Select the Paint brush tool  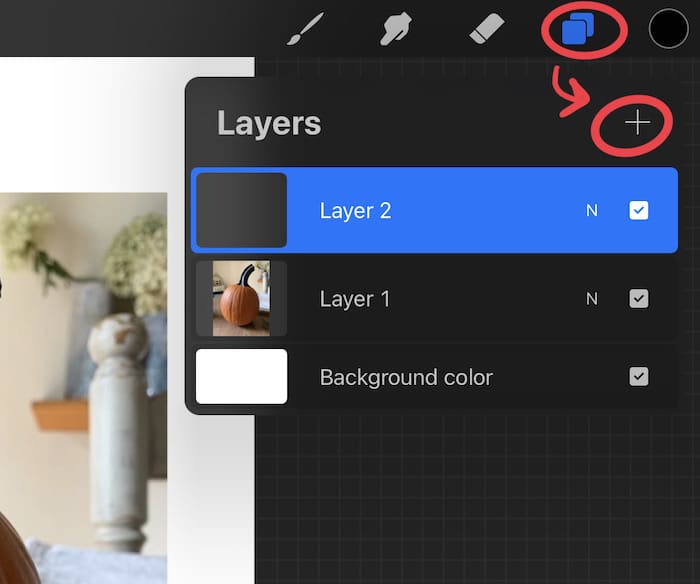click(x=306, y=29)
